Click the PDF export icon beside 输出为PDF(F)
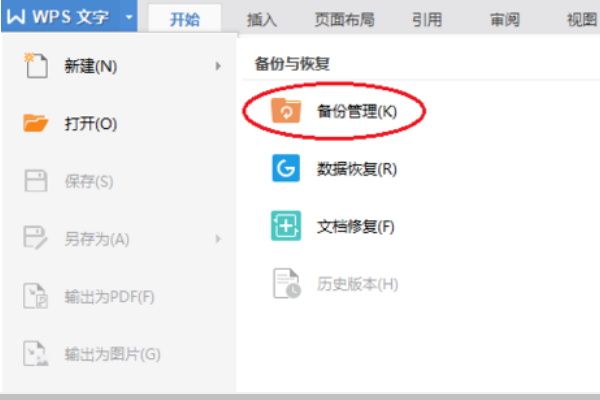The height and width of the screenshot is (400, 600). 36,296
